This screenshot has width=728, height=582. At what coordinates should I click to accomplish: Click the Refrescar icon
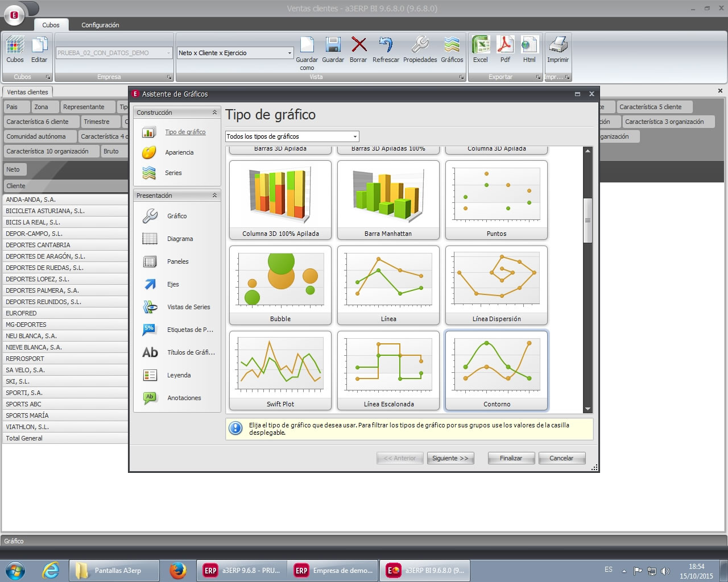click(386, 50)
